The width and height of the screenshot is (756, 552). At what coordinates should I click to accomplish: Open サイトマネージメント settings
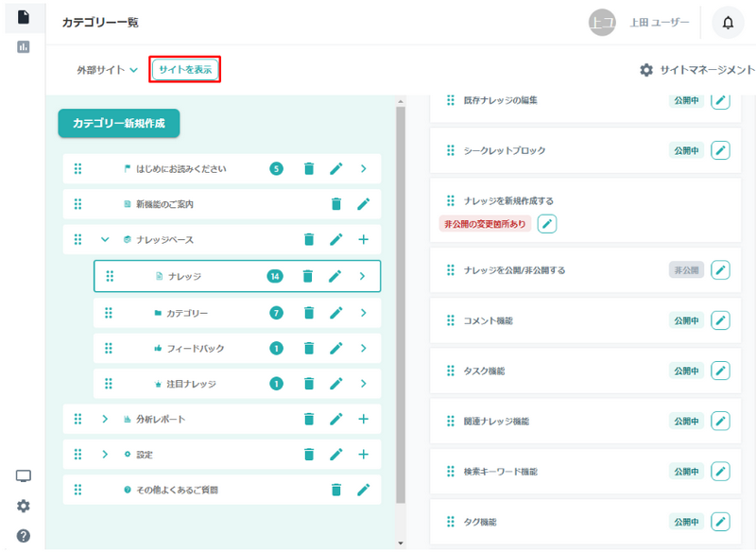696,70
